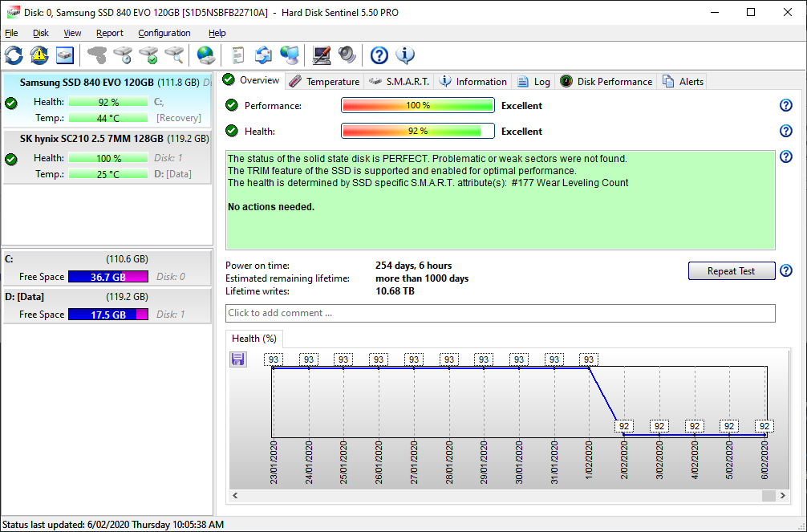Click the grayed-out stethoscope test icon
Viewport: 807px width, 532px height.
pyautogui.click(x=97, y=55)
